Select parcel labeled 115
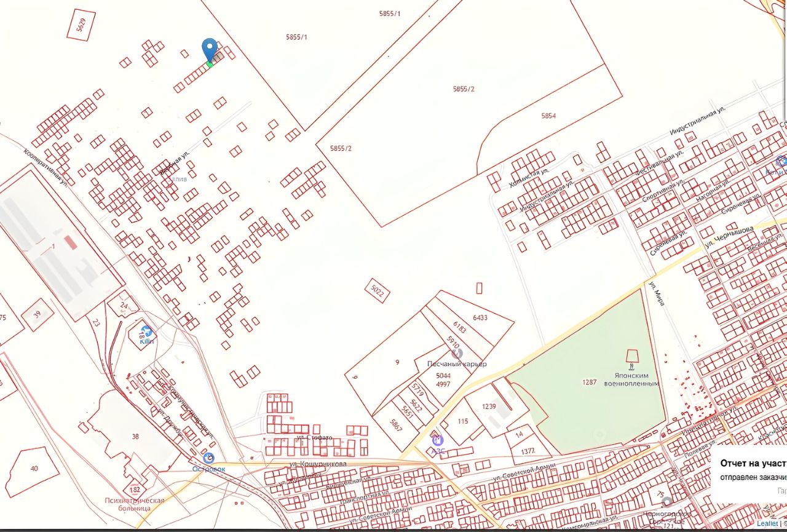The width and height of the screenshot is (787, 532). click(x=463, y=421)
